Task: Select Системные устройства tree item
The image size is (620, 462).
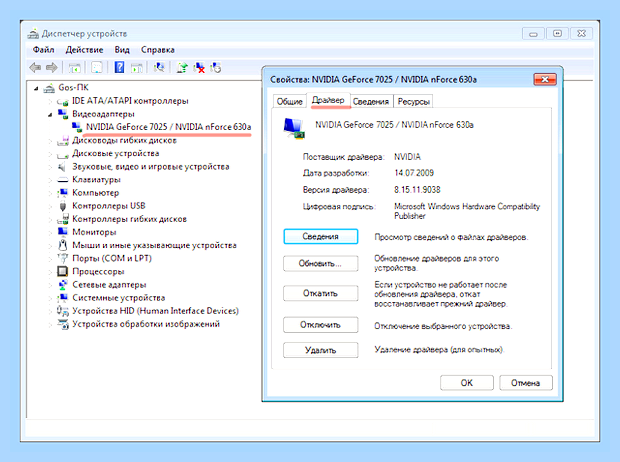Action: 119,297
